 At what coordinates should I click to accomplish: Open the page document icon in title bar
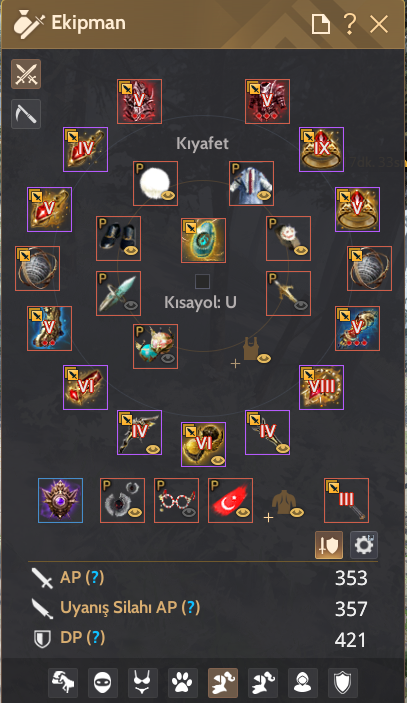pos(321,23)
